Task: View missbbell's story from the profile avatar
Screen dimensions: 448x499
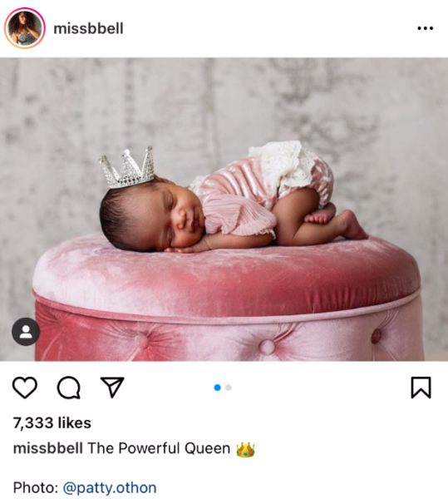Action: tap(25, 28)
